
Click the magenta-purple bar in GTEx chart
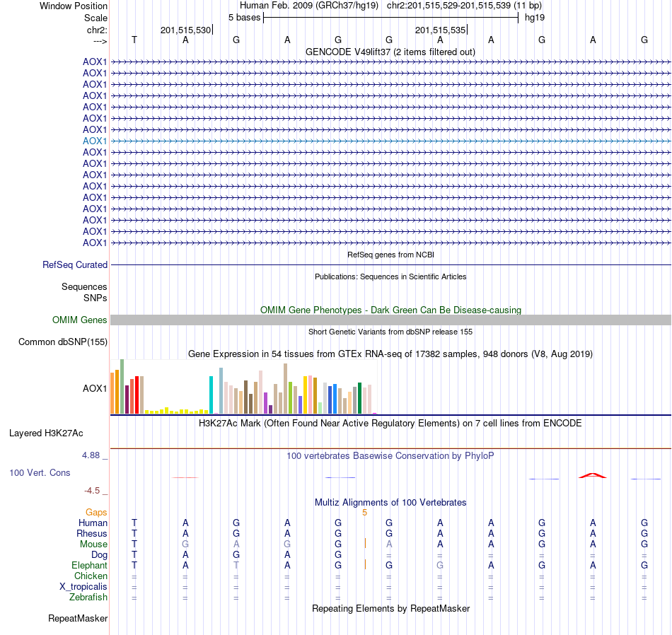click(266, 403)
